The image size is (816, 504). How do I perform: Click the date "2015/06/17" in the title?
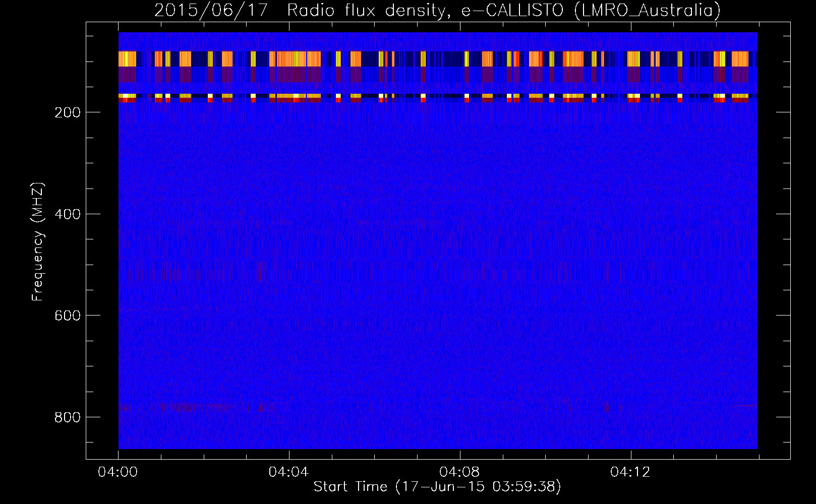211,10
